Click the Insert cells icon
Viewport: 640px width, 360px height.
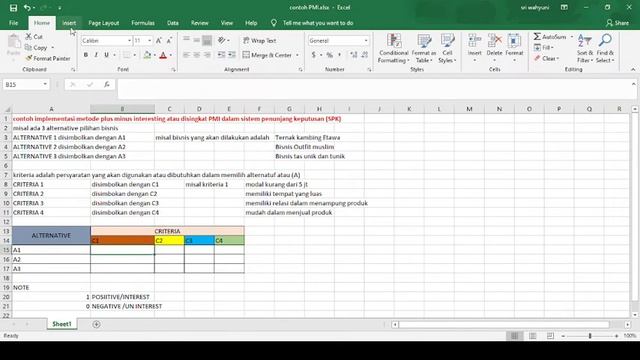tap(474, 48)
